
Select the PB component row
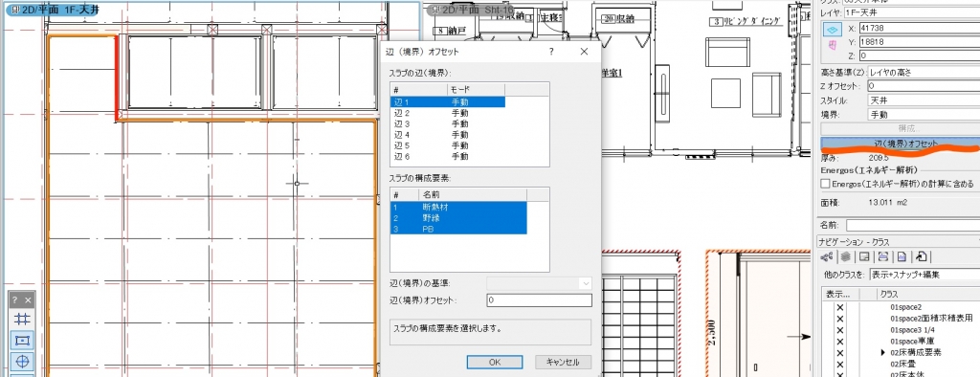tap(458, 229)
